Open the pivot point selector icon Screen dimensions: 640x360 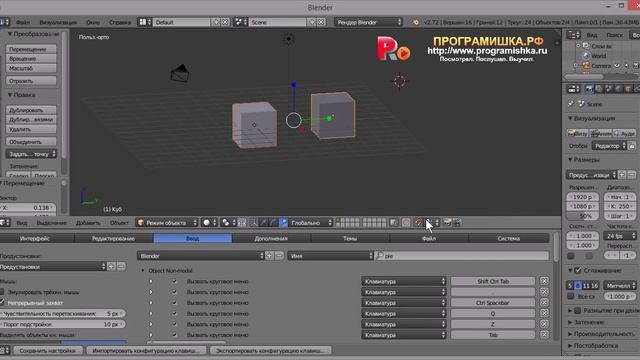click(x=228, y=222)
